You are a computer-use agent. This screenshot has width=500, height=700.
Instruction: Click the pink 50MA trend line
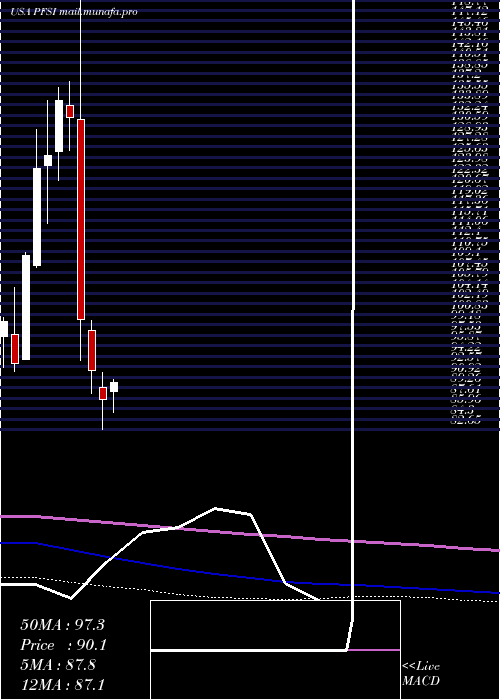(x=250, y=532)
